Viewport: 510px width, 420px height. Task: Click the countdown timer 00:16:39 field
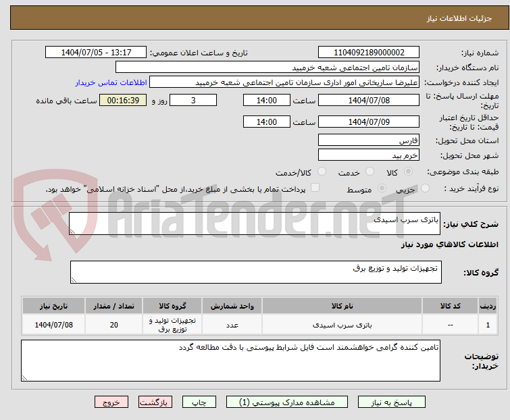coord(123,100)
